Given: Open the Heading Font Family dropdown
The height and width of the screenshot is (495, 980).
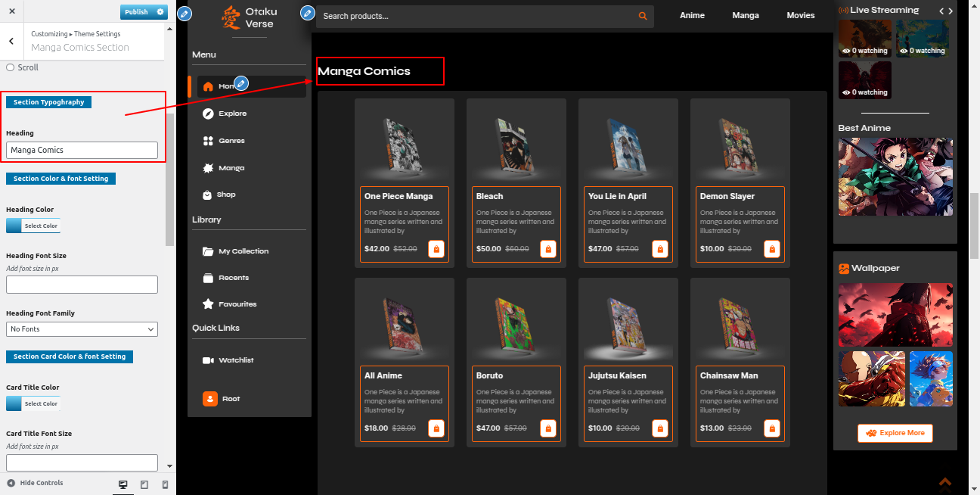Looking at the screenshot, I should [82, 329].
